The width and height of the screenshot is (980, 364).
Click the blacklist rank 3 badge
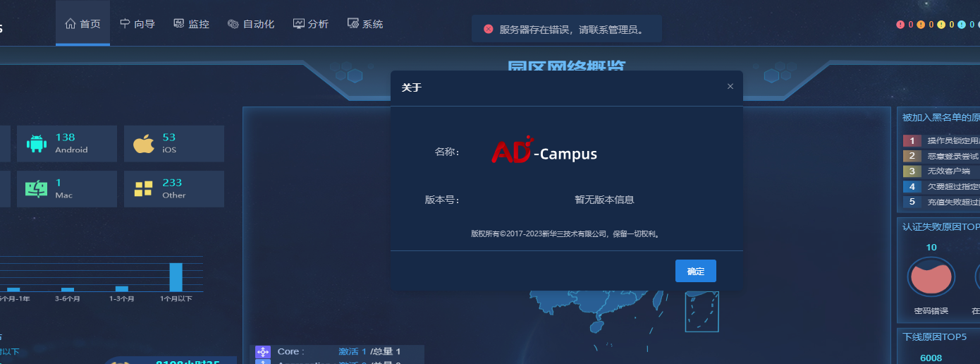click(912, 171)
